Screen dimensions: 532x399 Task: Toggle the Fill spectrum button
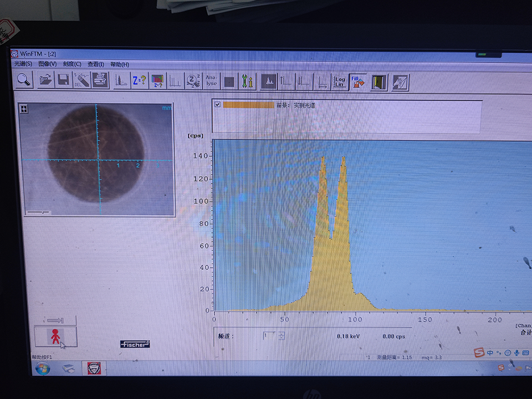tap(358, 82)
